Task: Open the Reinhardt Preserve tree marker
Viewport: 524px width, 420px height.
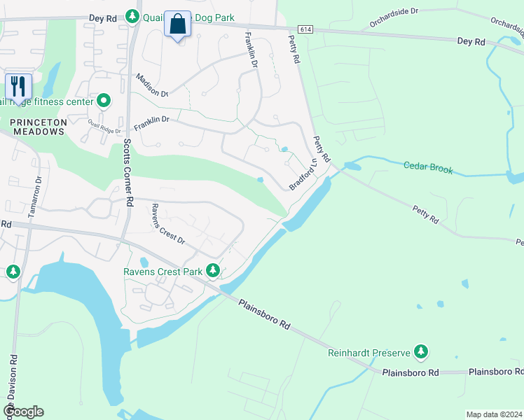Action: [421, 352]
